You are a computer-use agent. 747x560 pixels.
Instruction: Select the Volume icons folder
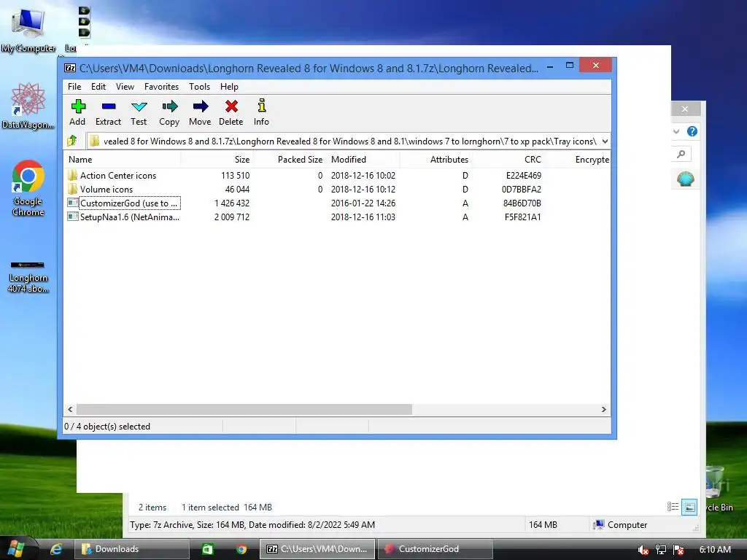point(107,190)
